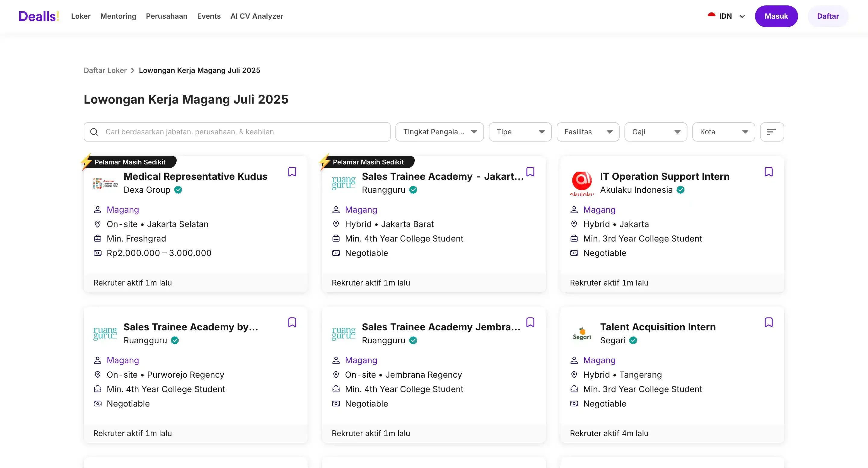Click briefcase icon beside Min. Freshgrad
Viewport: 868px width, 468px height.
pyautogui.click(x=98, y=239)
